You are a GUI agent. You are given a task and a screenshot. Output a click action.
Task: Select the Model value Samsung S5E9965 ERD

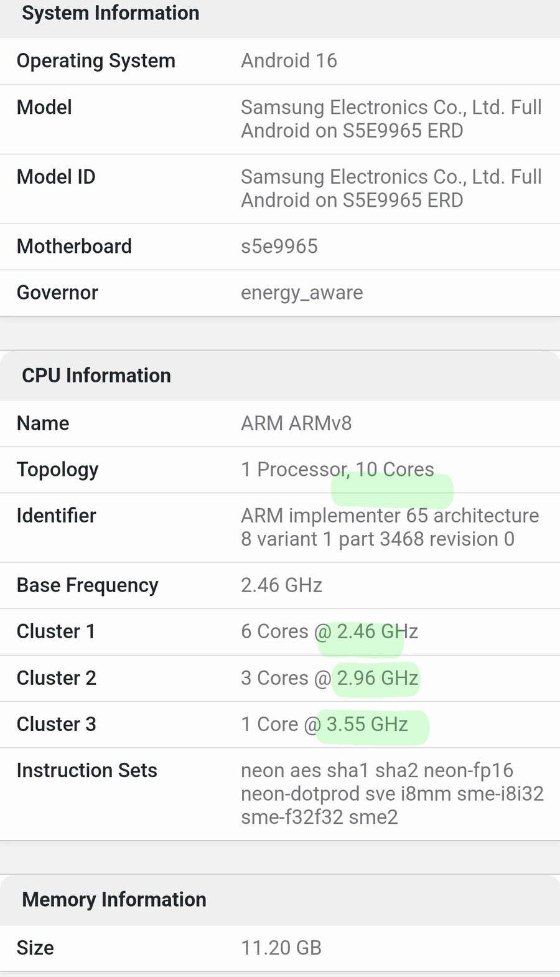tap(391, 119)
